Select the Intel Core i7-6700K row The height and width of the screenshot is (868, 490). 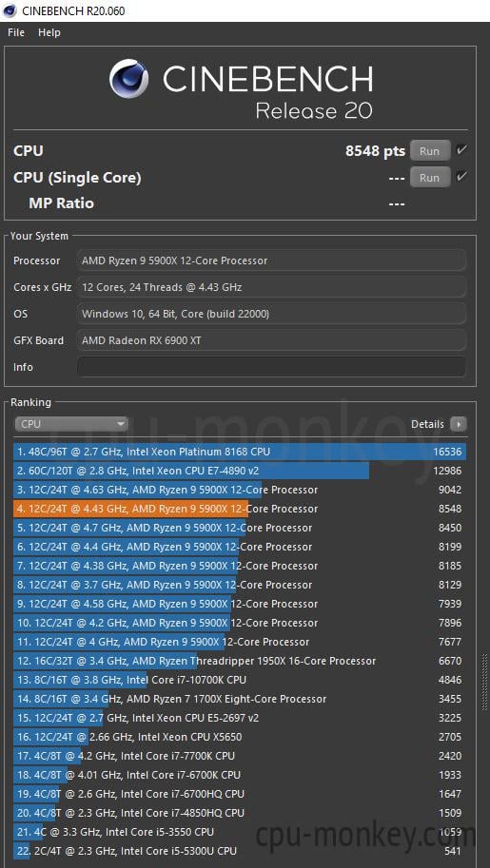tap(240, 775)
